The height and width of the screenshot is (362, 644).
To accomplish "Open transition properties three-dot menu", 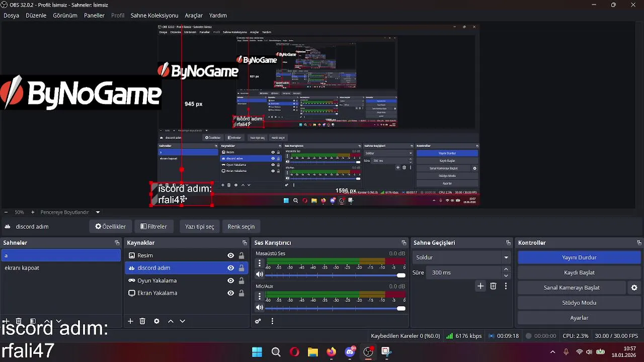I will click(x=506, y=286).
